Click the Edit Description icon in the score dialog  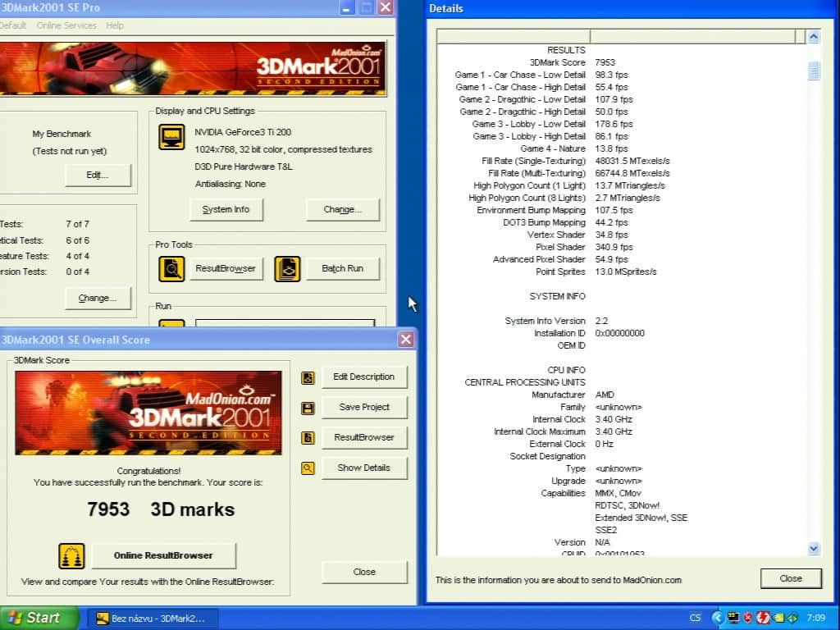tap(308, 377)
